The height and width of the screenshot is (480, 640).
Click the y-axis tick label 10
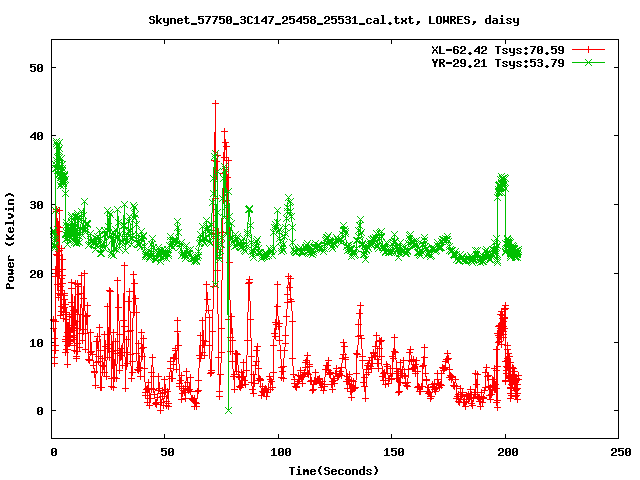pos(36,342)
